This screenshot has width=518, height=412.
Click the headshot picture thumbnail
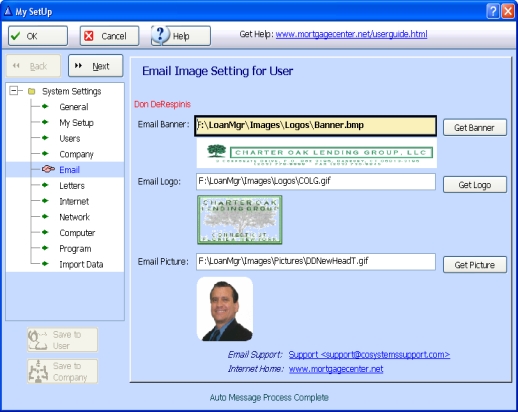click(225, 309)
